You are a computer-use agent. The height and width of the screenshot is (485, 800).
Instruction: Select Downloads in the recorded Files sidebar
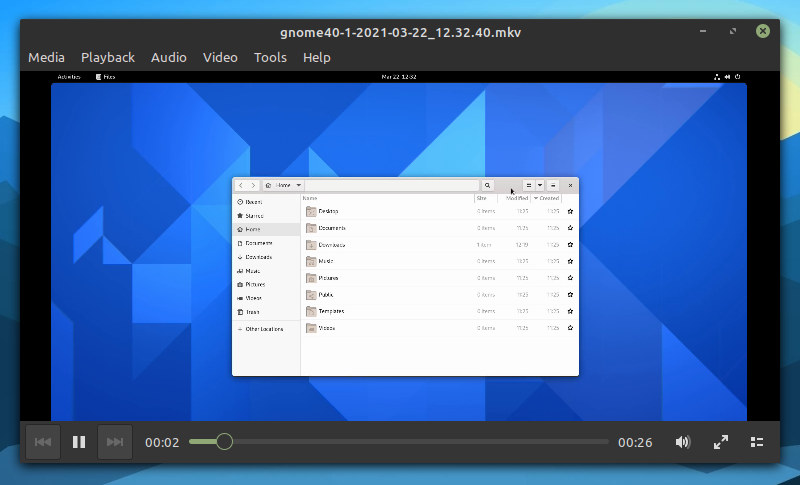(266, 257)
